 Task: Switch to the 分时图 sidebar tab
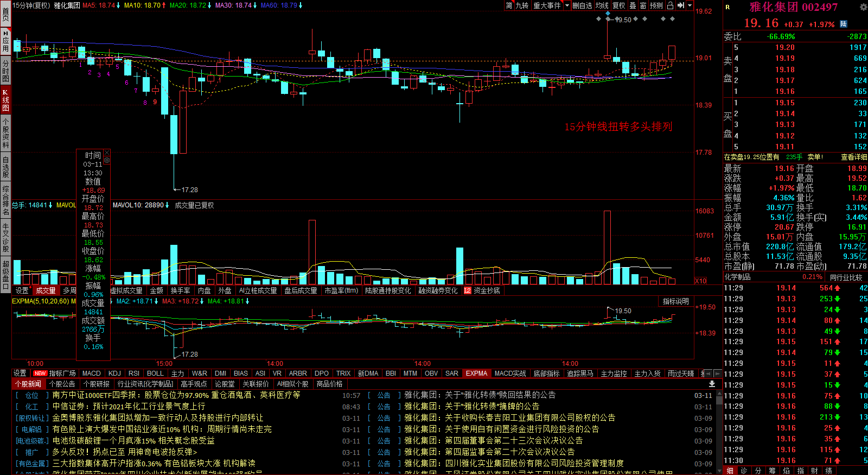[5, 71]
